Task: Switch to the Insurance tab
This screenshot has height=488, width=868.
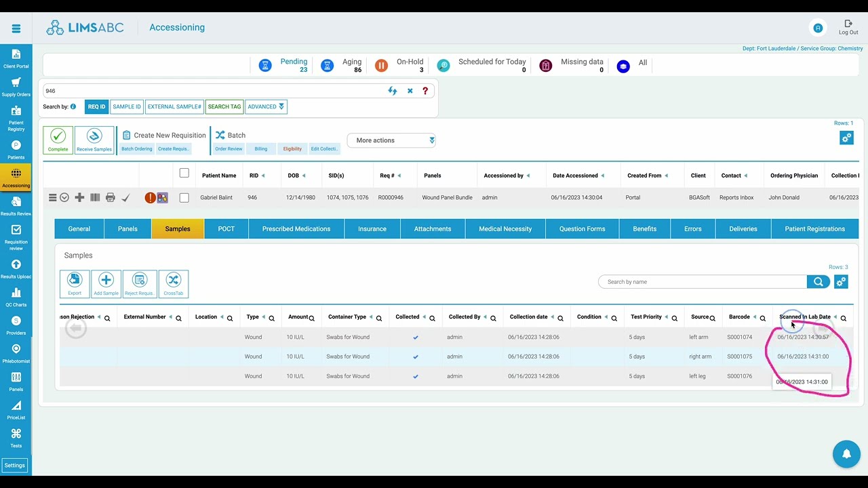Action: click(x=372, y=229)
